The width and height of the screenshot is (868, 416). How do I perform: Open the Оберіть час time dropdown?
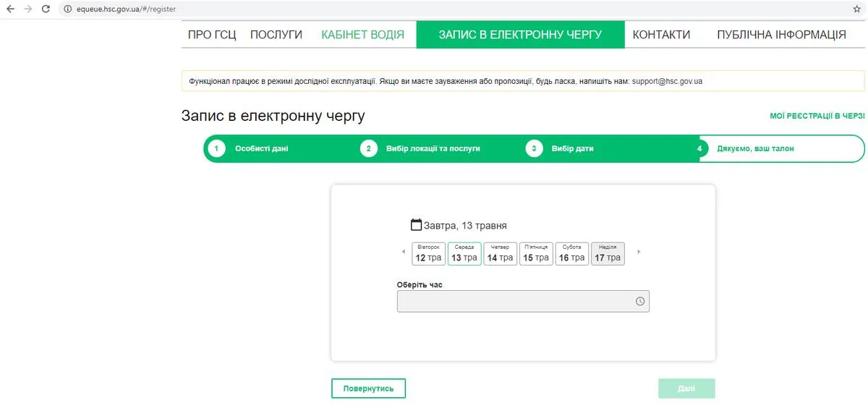click(523, 301)
